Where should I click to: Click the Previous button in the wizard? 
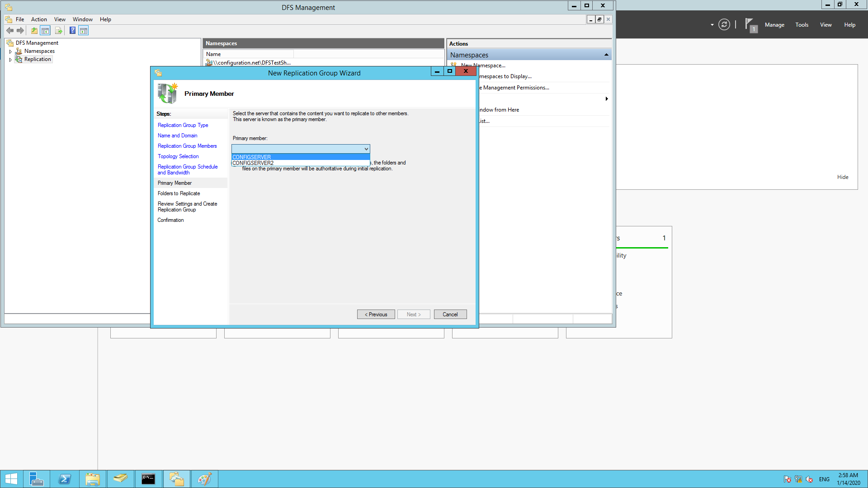pos(376,314)
